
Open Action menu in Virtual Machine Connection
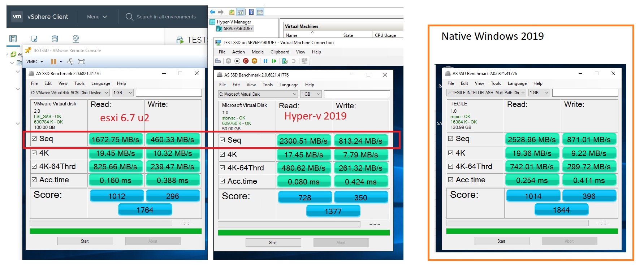(238, 52)
